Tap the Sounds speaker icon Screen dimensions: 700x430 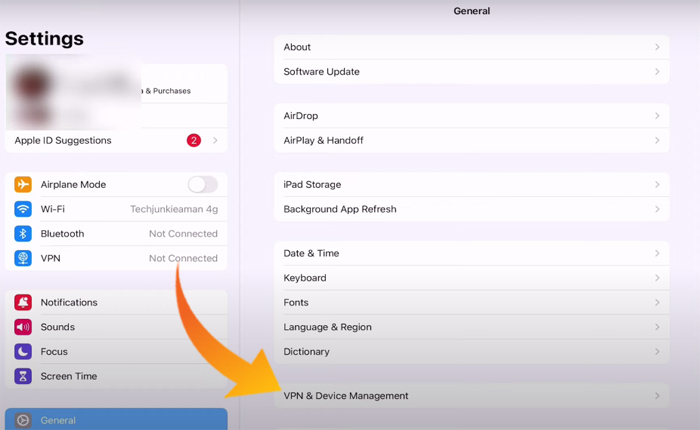click(x=23, y=327)
